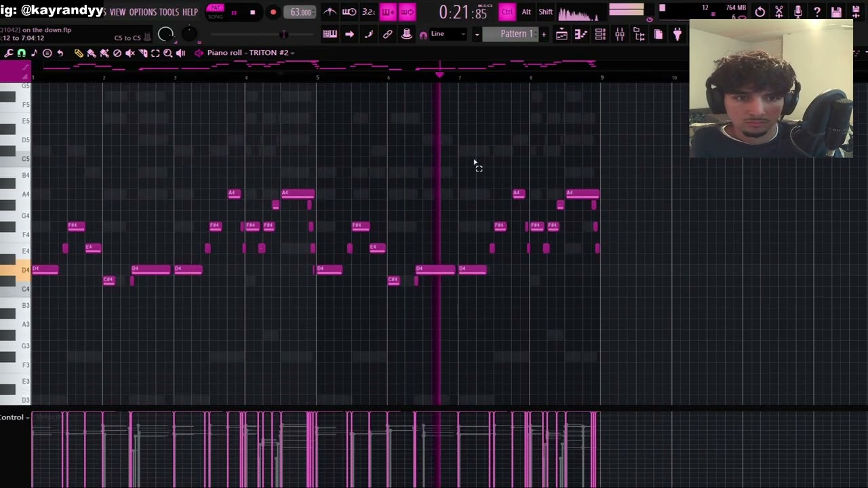Open the Control lane dropdown
The image size is (868, 488).
[15, 418]
